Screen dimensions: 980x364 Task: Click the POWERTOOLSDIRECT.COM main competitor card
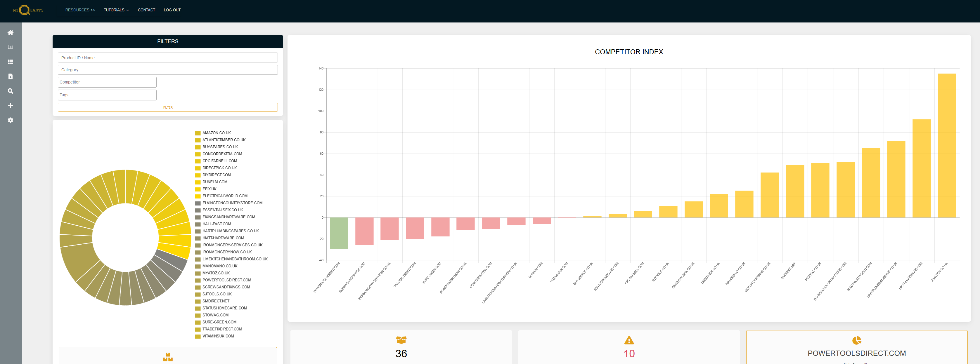(857, 347)
